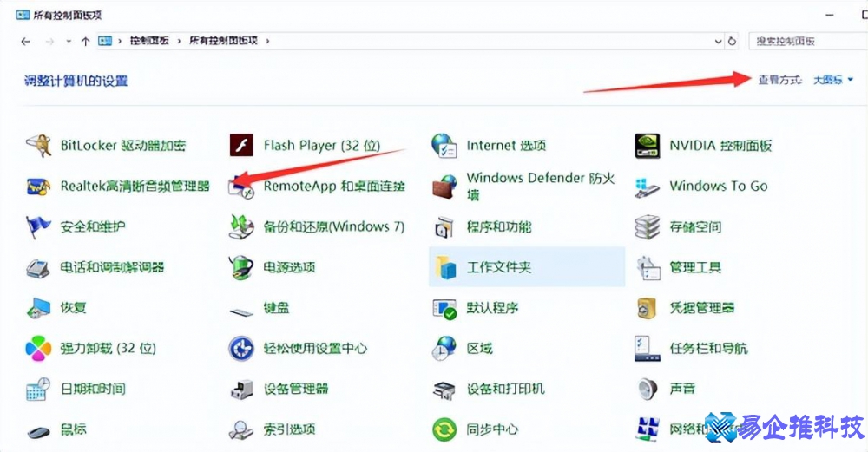
Task: Expand the recent locations arrow beside forward
Action: [68, 41]
